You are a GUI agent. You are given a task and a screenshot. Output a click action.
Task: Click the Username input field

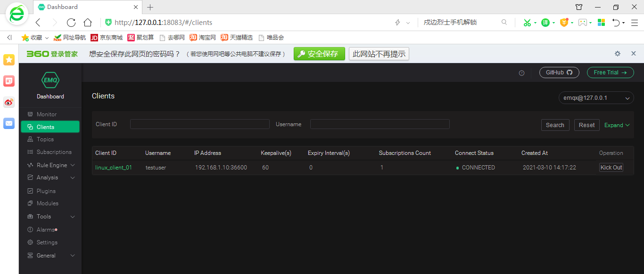tap(380, 124)
